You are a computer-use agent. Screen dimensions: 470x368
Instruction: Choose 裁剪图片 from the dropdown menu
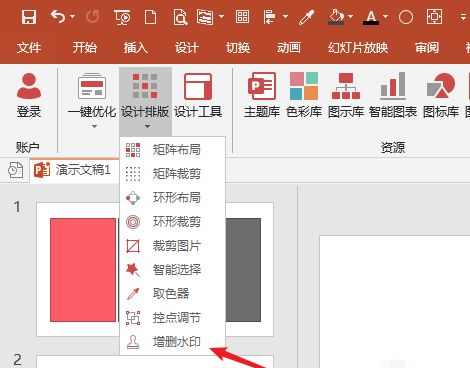172,246
